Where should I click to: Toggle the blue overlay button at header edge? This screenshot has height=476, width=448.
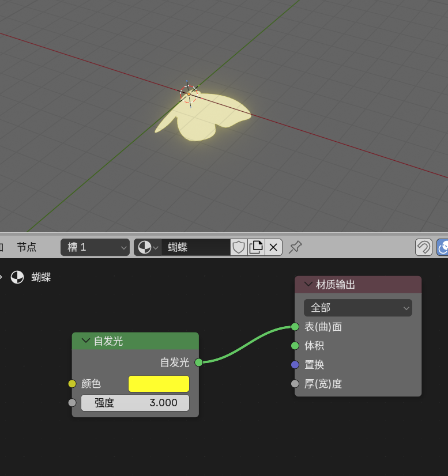click(443, 247)
